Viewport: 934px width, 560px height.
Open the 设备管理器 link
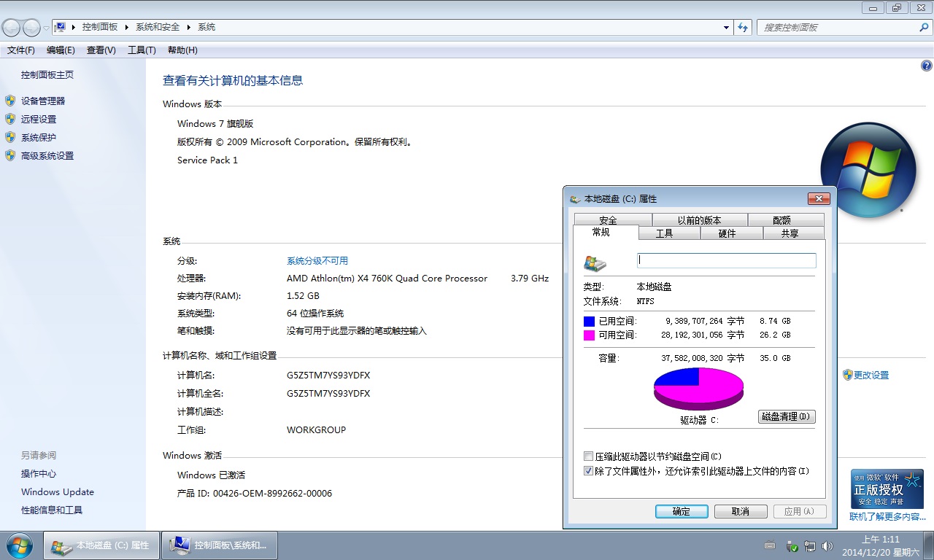pos(43,101)
